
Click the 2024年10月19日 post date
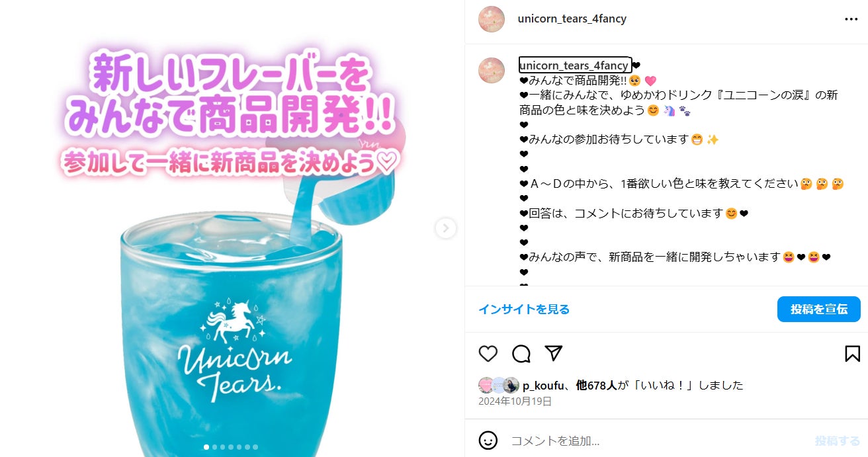[515, 401]
